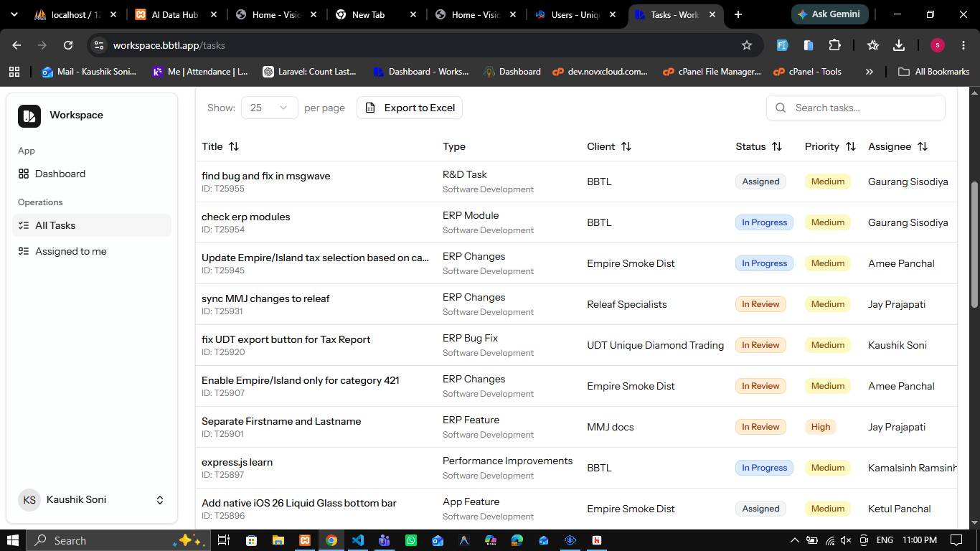Click the Search tasks input field
Viewport: 980px width, 551px height.
pyautogui.click(x=856, y=108)
